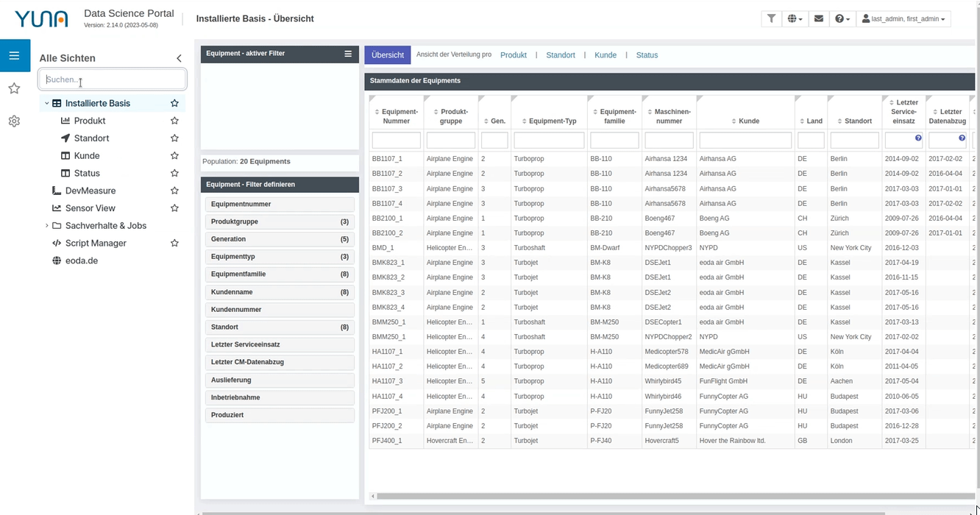Image resolution: width=980 pixels, height=515 pixels.
Task: Favorite the Standort view star
Action: pyautogui.click(x=174, y=138)
